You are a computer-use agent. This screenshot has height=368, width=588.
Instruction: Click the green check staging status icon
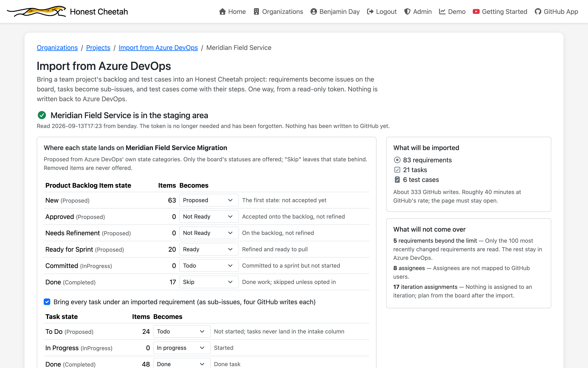[x=42, y=115]
